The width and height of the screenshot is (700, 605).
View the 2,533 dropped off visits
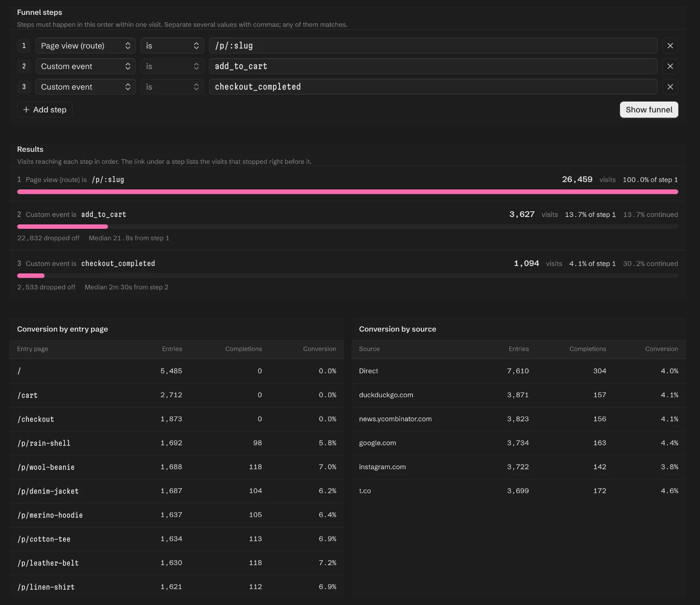coord(46,287)
